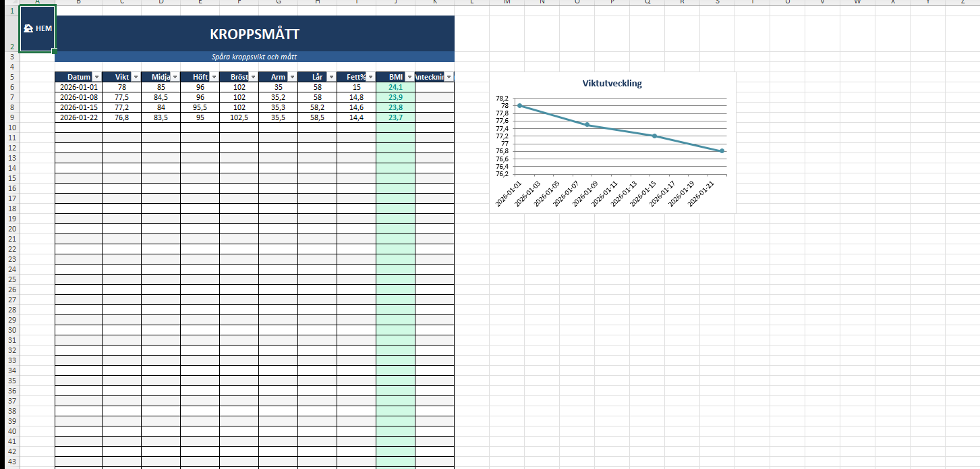Viewport: 980px width, 469px height.
Task: Open the BMI column filter dropdown
Action: coord(409,77)
